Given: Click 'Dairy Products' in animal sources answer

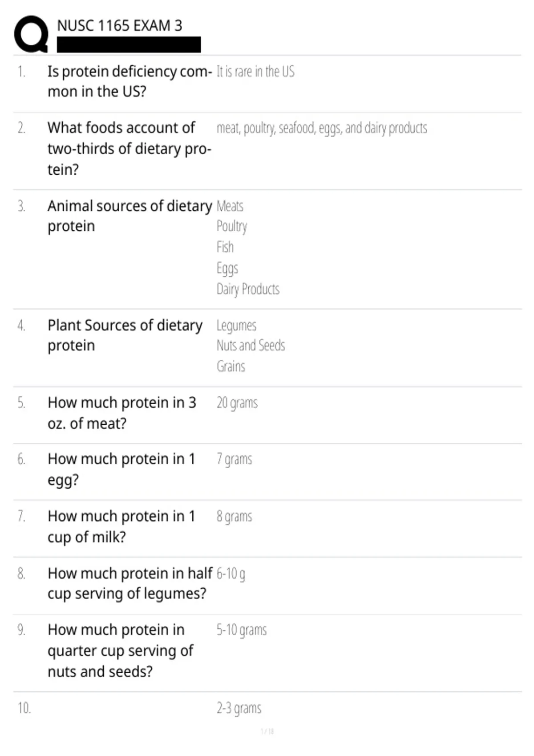Looking at the screenshot, I should [x=248, y=290].
